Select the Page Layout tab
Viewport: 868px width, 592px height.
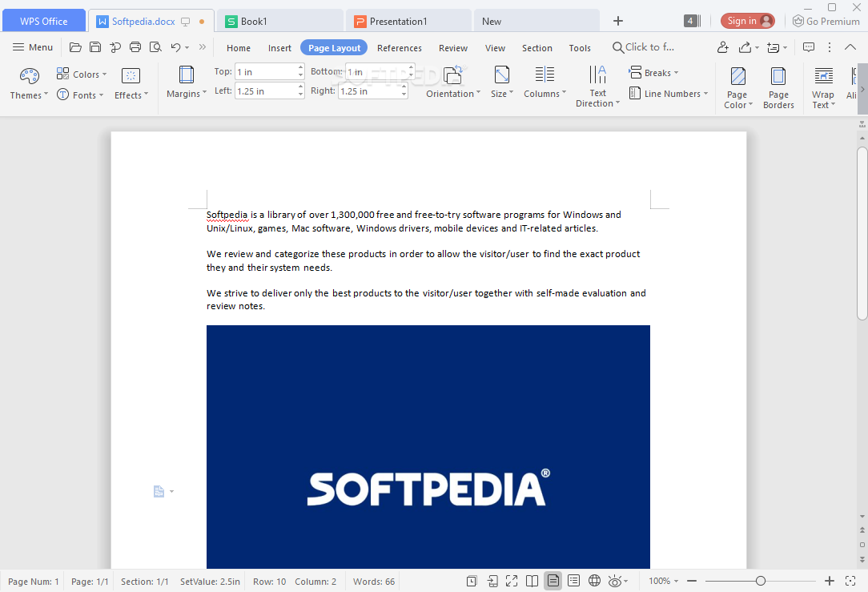[x=334, y=48]
